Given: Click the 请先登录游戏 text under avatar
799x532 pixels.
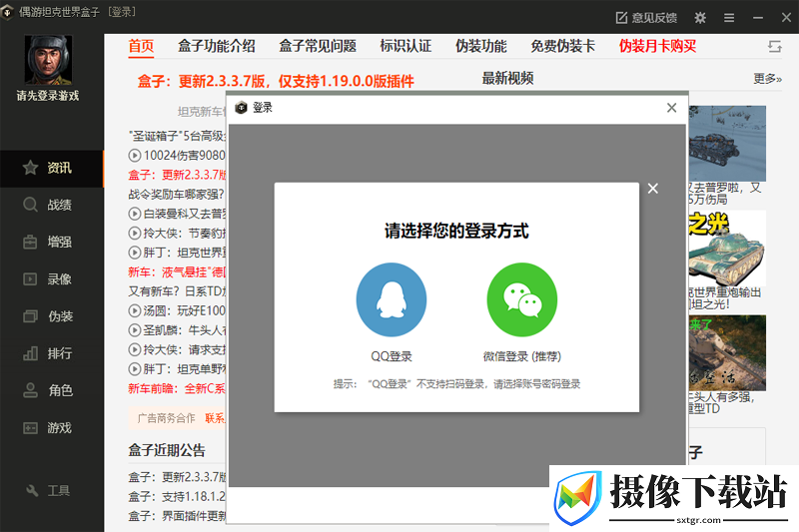Looking at the screenshot, I should point(48,96).
